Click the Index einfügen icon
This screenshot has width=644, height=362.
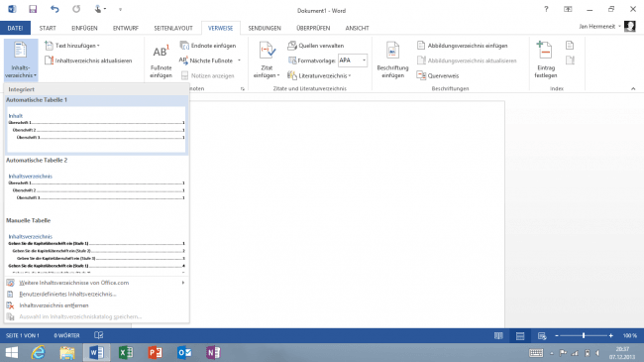click(x=570, y=46)
